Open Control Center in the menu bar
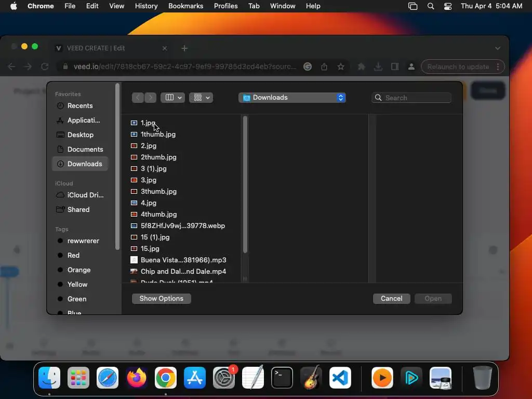This screenshot has height=399, width=532. tap(448, 6)
